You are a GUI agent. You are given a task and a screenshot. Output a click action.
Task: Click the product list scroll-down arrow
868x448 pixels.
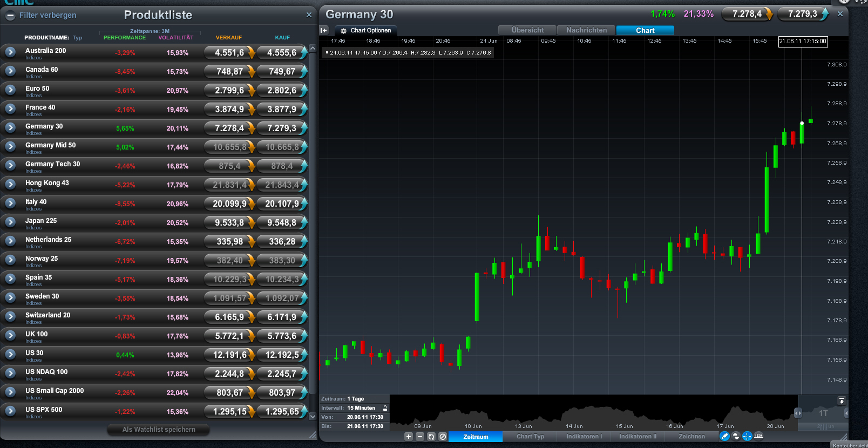tap(312, 417)
